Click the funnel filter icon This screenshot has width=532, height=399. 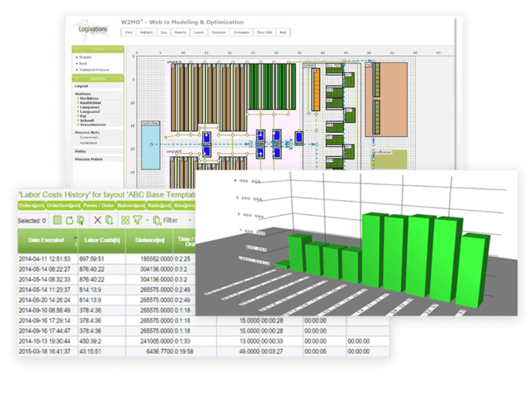[x=136, y=220]
